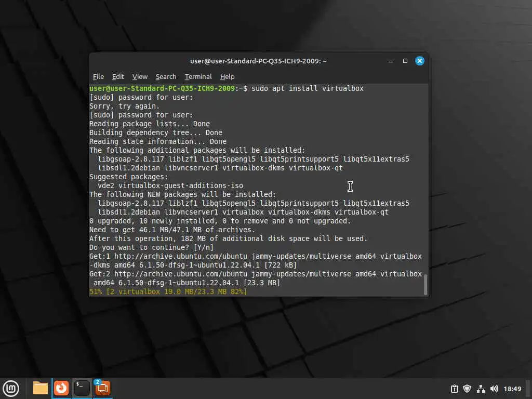Click 'Need to get 46.1 MB/47.1 MB' line
Viewport: 532px width, 399px height.
(x=172, y=230)
